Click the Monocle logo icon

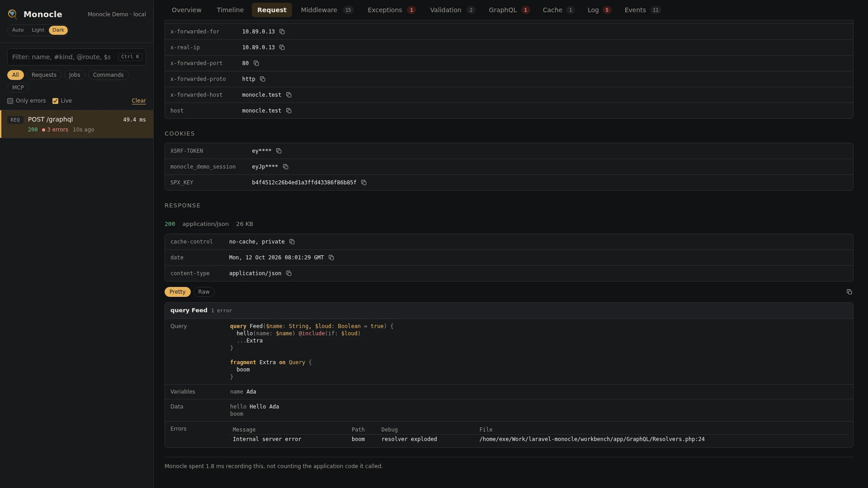13,14
